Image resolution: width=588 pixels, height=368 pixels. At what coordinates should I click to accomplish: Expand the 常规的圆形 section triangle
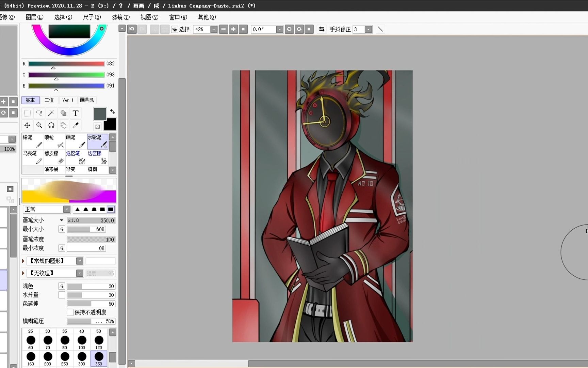coord(23,261)
